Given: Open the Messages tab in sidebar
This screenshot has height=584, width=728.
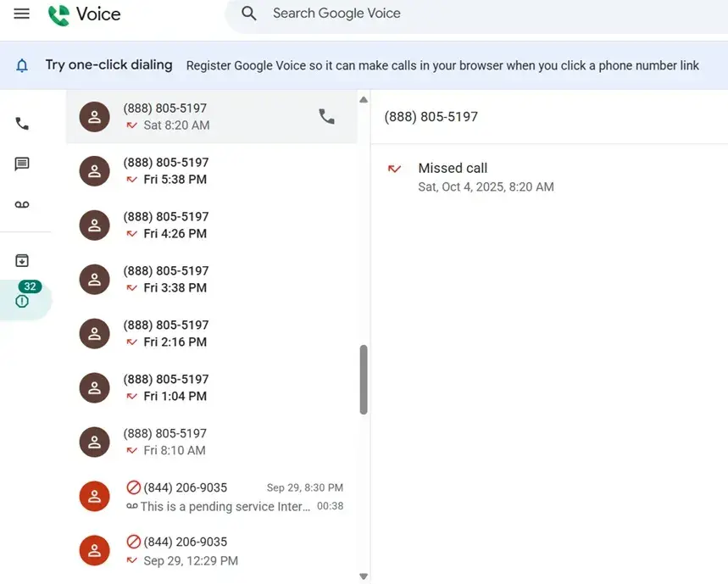Looking at the screenshot, I should pyautogui.click(x=22, y=164).
